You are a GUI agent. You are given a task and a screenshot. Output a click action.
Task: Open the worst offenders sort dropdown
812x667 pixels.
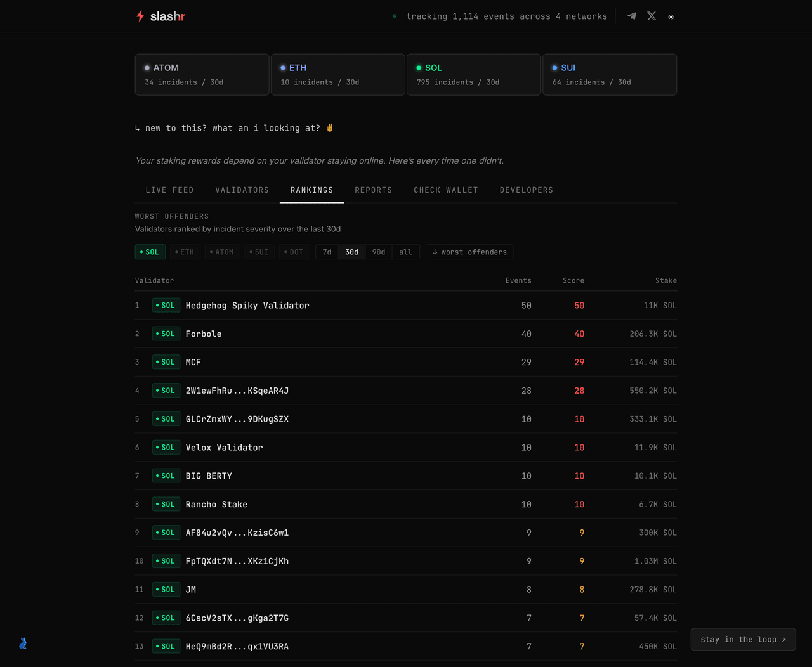coord(469,252)
